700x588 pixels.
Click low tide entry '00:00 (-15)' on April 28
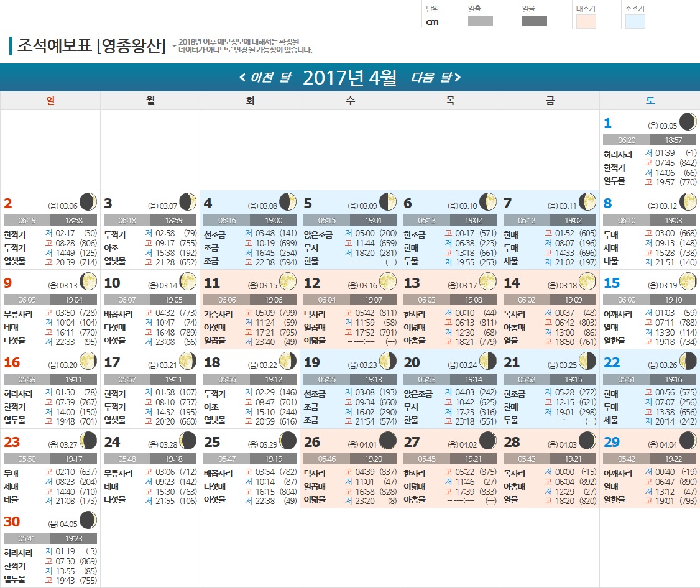click(571, 472)
